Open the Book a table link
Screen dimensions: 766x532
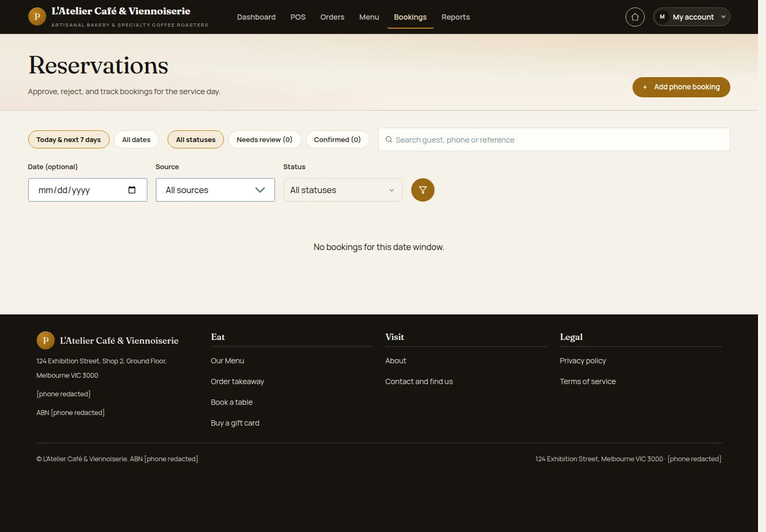click(x=232, y=402)
